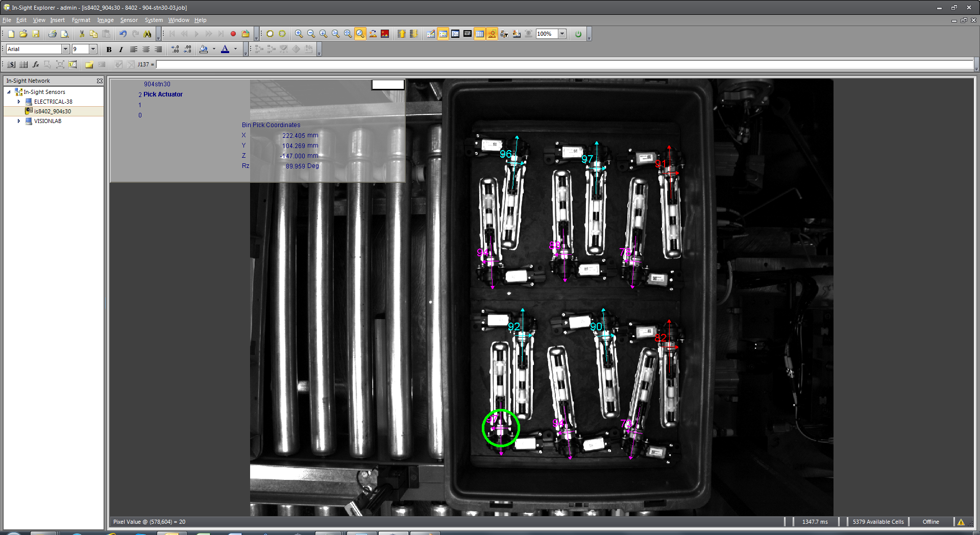The image size is (980, 535).
Task: Open the Image menu
Action: coord(105,20)
